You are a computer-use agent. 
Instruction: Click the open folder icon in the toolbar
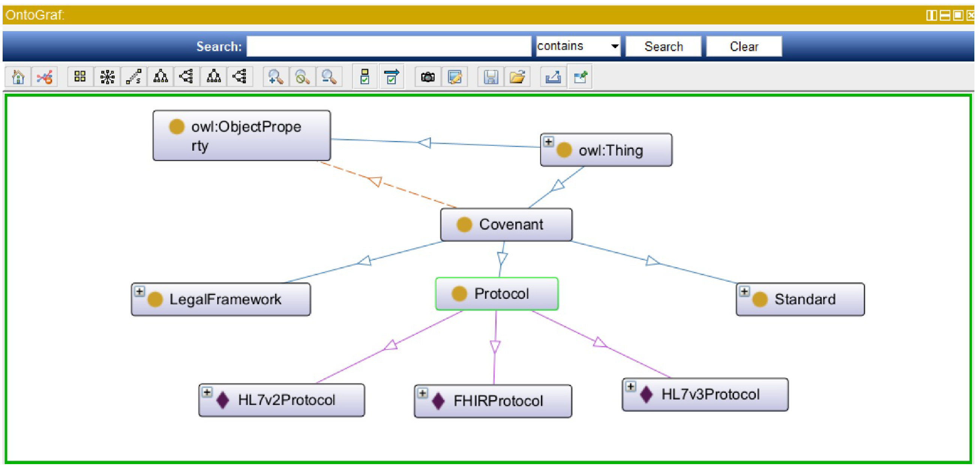click(518, 77)
